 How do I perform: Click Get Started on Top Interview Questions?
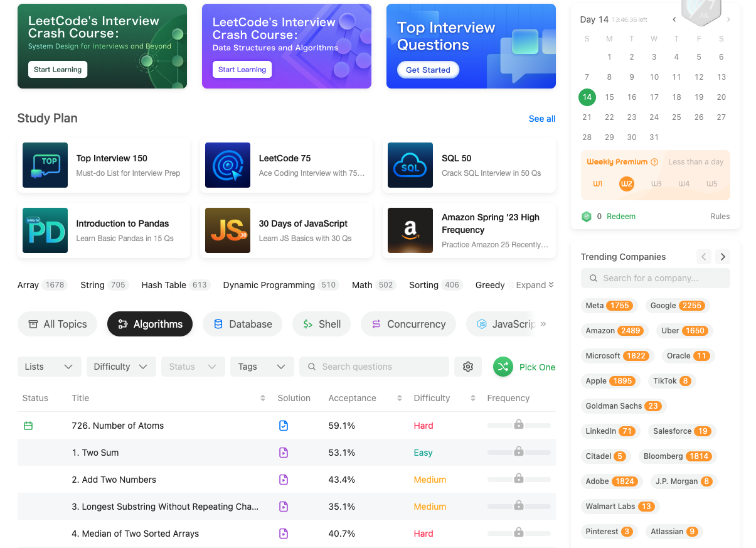[x=429, y=70]
